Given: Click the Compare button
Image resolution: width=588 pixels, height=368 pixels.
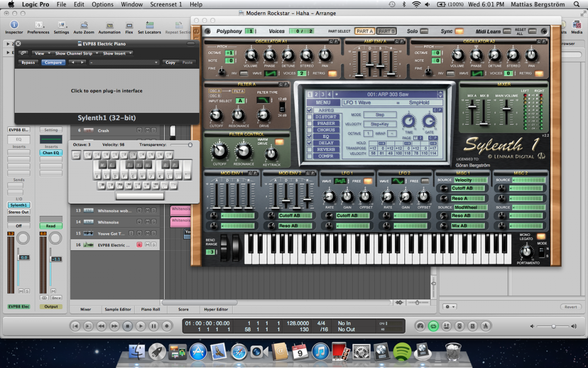Looking at the screenshot, I should tap(53, 63).
